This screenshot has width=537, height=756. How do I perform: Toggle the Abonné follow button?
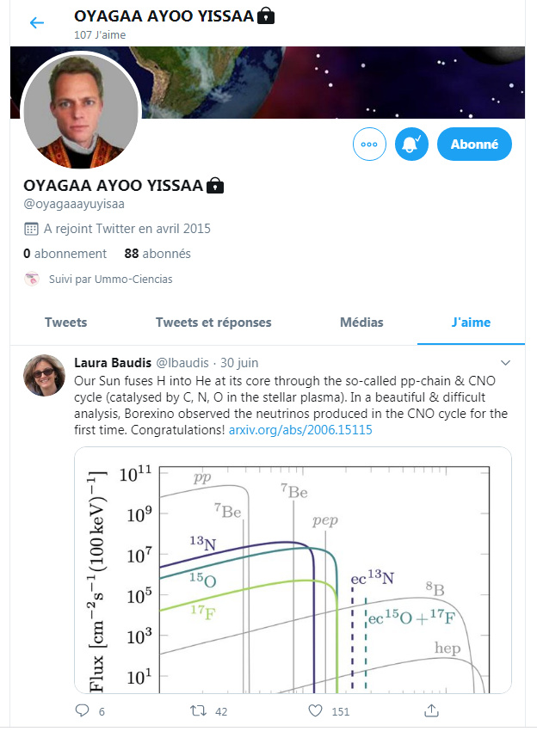click(474, 144)
